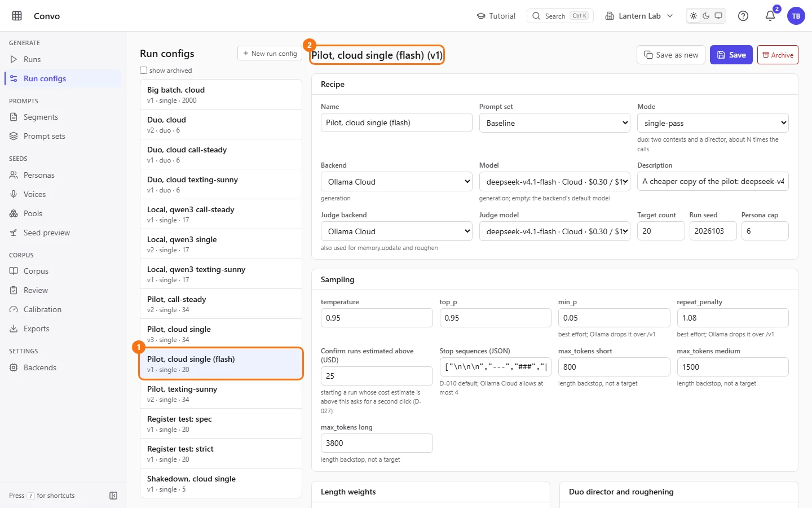Open Prompt sets in sidebar
The width and height of the screenshot is (812, 508).
[63, 136]
